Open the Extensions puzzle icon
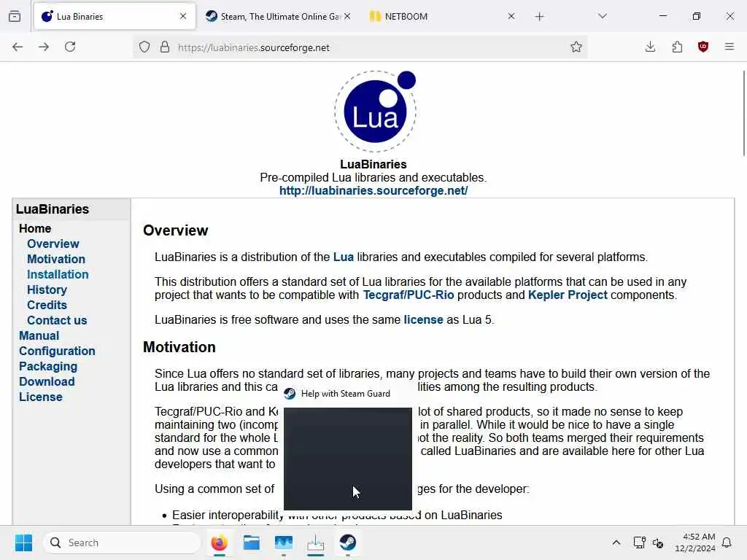The width and height of the screenshot is (747, 560). coord(677,47)
